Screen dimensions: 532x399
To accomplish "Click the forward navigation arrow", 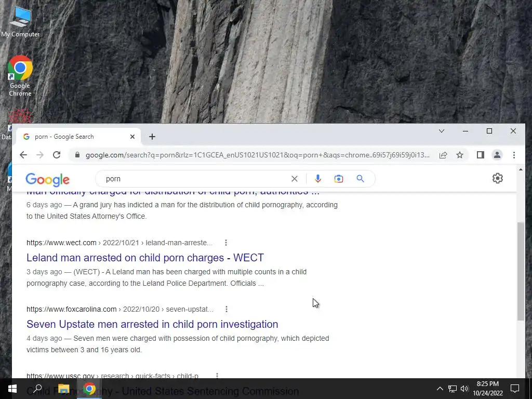I will pyautogui.click(x=39, y=155).
